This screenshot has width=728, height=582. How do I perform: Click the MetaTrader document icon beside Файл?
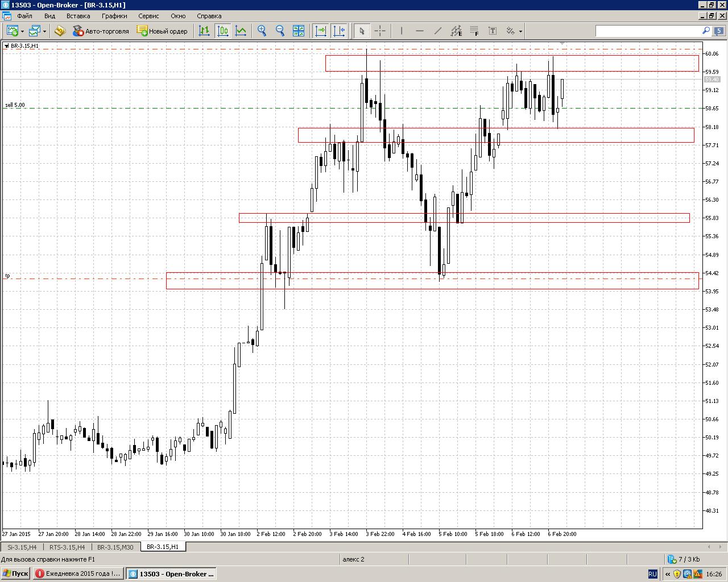click(6, 16)
